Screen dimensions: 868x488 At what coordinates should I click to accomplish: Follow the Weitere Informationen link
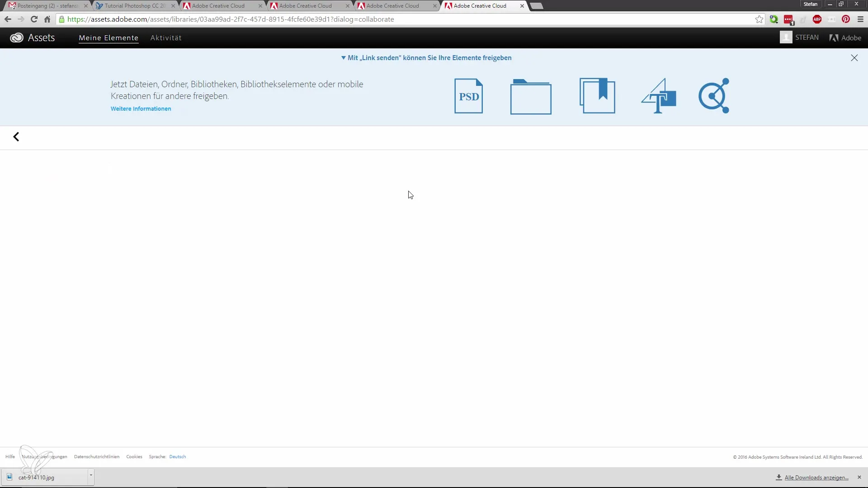click(141, 109)
